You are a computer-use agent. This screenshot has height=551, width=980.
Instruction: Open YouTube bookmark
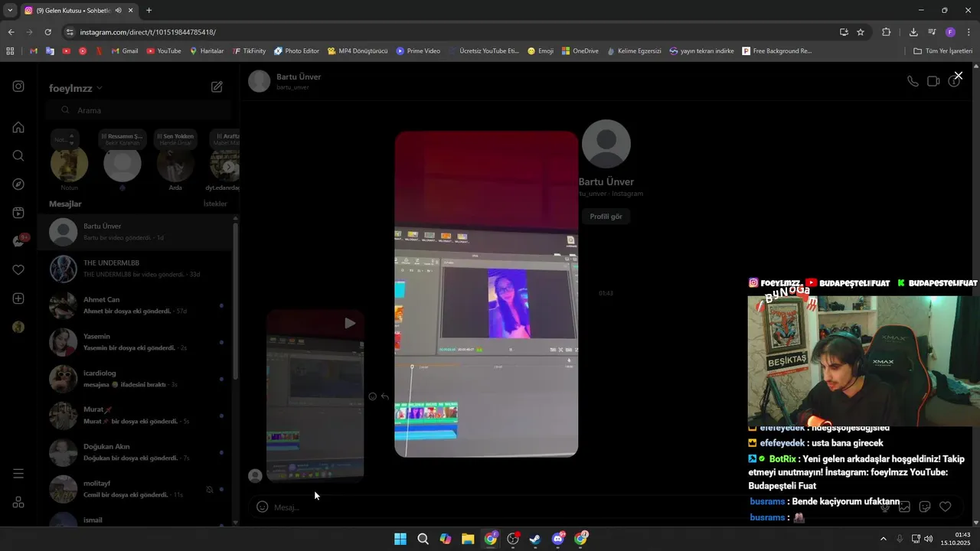pyautogui.click(x=163, y=51)
